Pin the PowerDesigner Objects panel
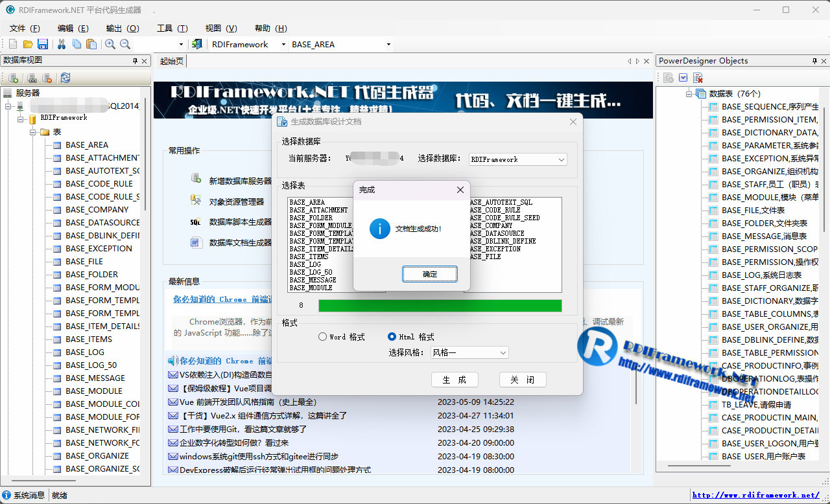830x504 pixels. point(814,61)
